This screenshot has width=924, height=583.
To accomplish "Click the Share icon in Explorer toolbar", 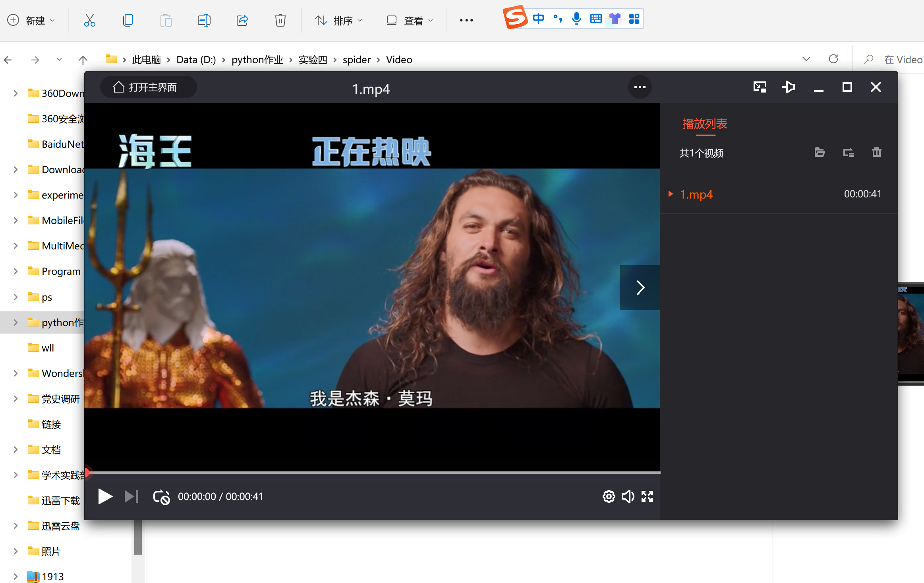I will 242,20.
